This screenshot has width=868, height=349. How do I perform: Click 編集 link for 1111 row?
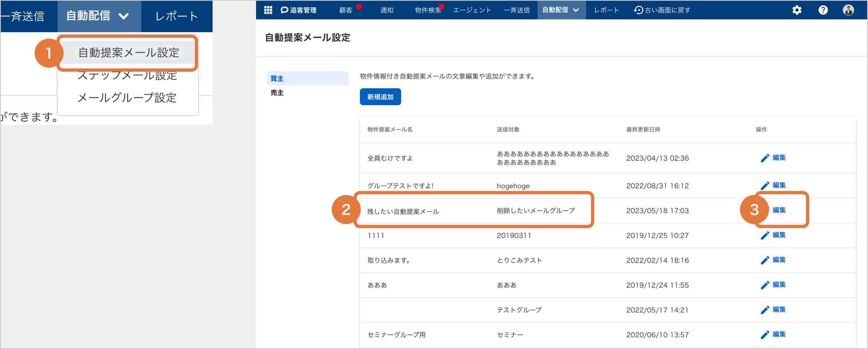coord(779,235)
